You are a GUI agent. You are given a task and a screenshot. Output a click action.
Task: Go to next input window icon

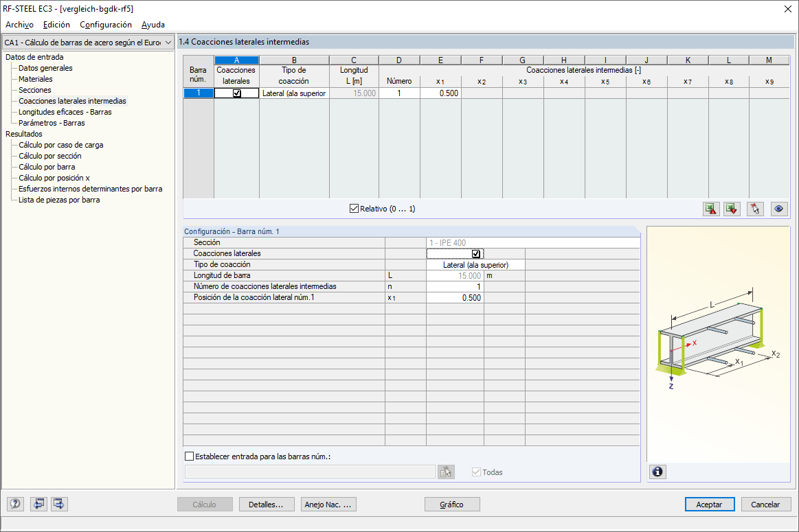[59, 504]
